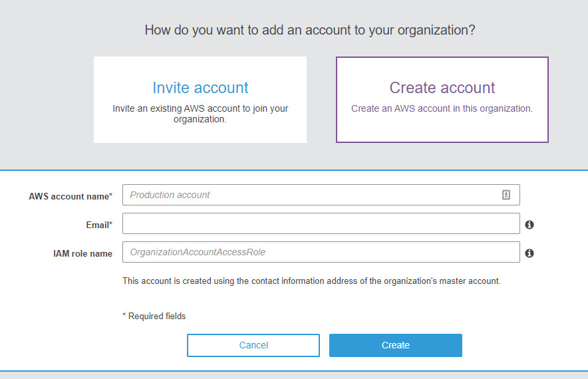Select the Create account card title
The width and height of the screenshot is (588, 379).
coord(442,88)
